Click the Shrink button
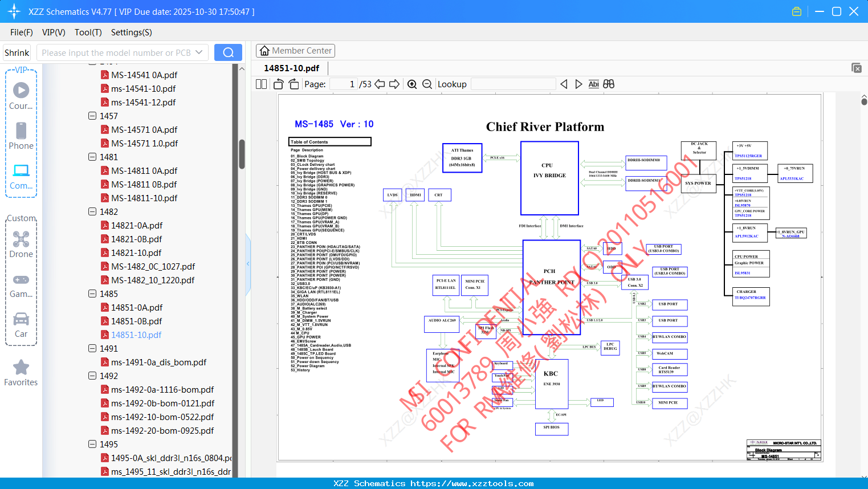868x489 pixels. 17,52
